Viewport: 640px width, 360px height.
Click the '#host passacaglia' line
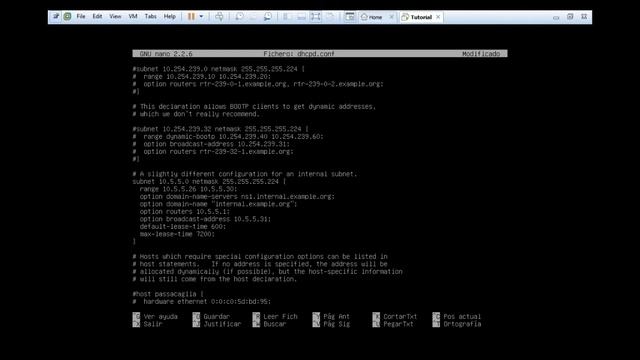[x=168, y=294]
